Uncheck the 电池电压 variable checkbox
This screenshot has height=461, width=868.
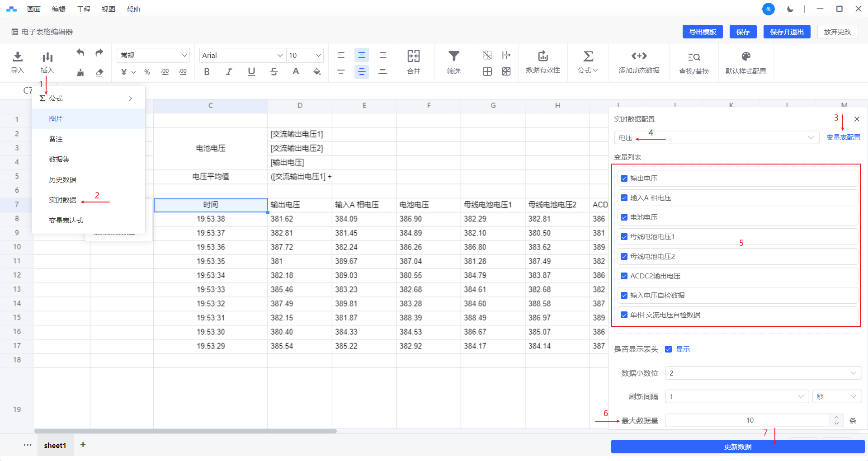[624, 217]
